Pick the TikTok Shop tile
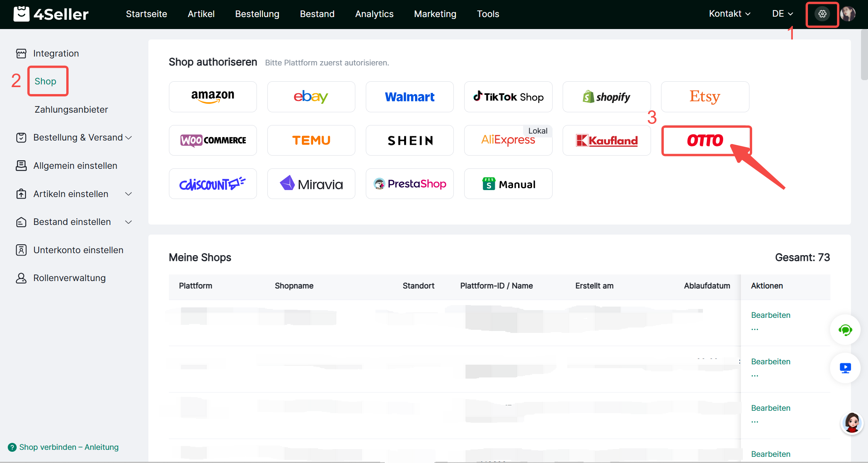 [x=508, y=97]
